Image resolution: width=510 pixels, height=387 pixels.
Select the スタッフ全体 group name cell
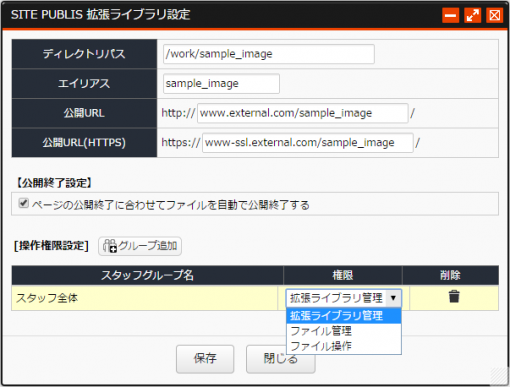(145, 298)
